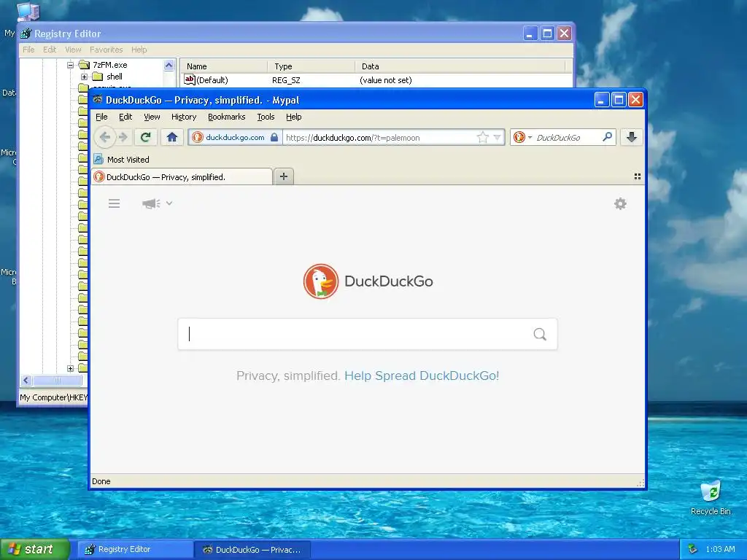Click the padlock site security icon
The image size is (747, 560).
pos(274,137)
